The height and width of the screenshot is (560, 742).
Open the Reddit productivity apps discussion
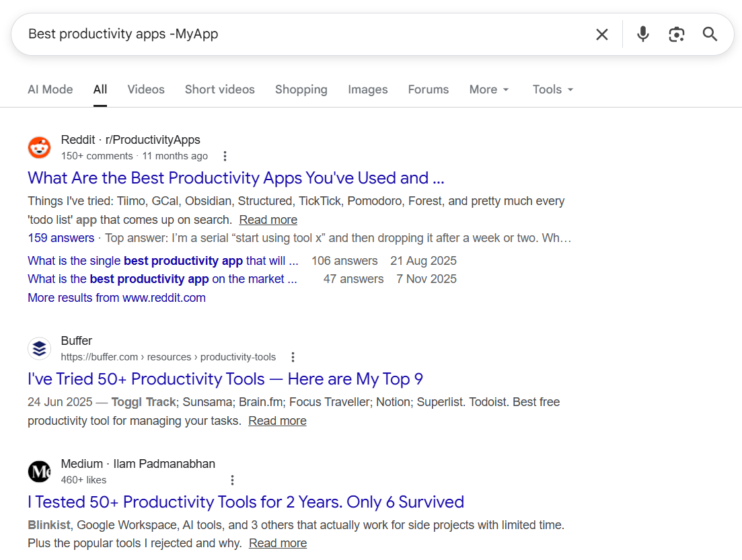(x=235, y=177)
